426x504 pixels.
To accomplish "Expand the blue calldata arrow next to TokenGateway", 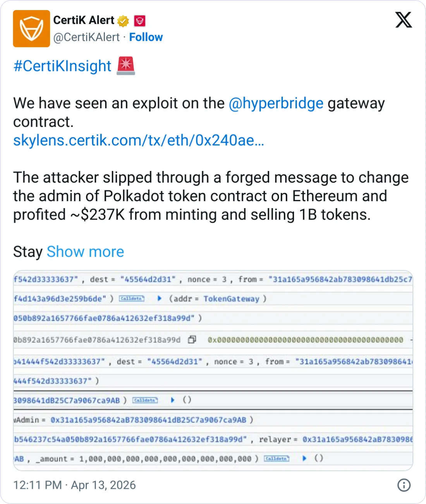I will [159, 299].
